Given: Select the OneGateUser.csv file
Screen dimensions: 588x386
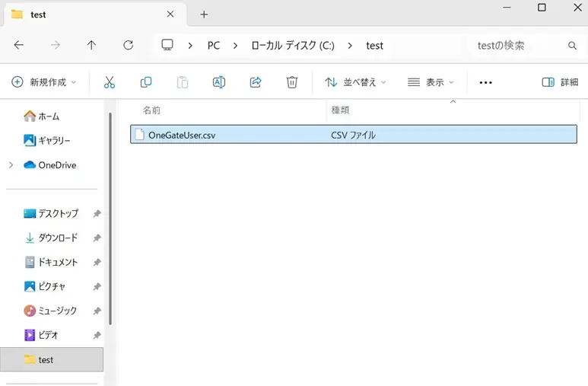Looking at the screenshot, I should [x=182, y=135].
